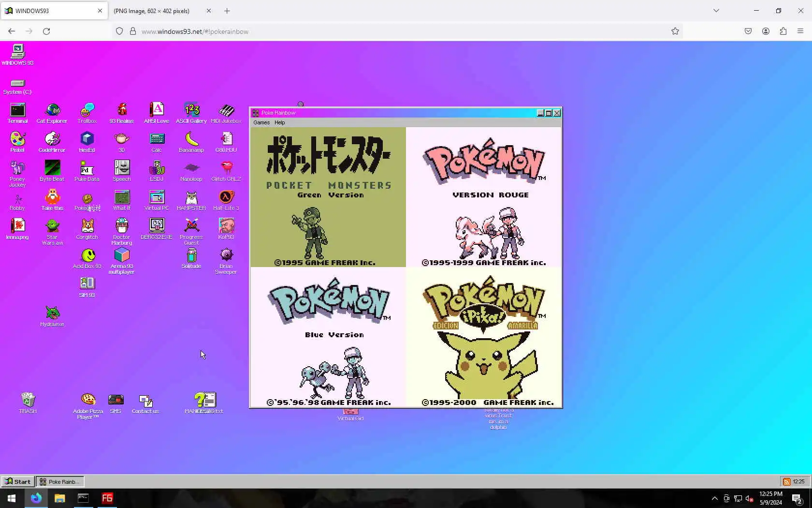
Task: Choose the Pokémon Version Rouge game
Action: (x=484, y=197)
